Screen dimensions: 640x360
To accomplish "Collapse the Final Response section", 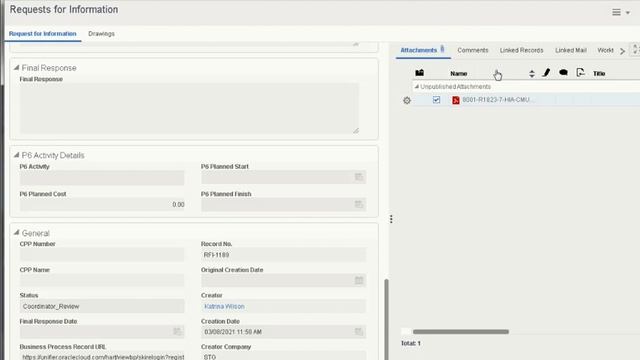I will click(16, 68).
